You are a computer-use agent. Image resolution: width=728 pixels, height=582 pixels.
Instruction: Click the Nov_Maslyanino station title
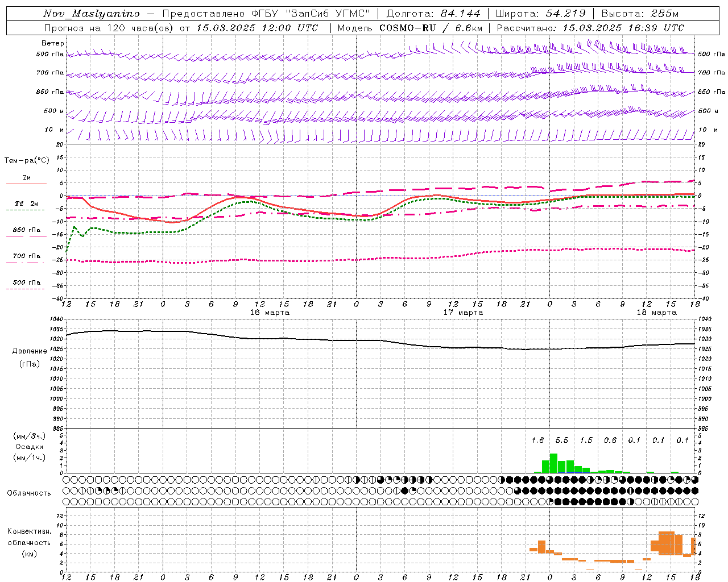pos(92,14)
